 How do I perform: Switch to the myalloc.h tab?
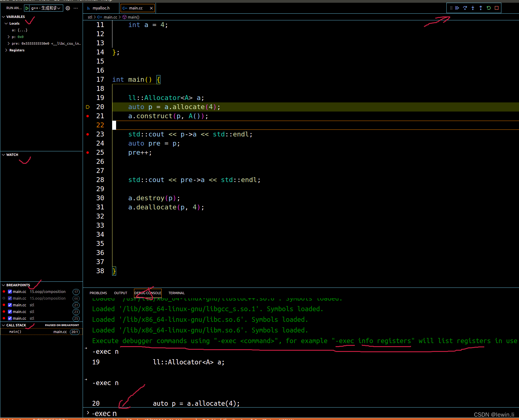[101, 8]
